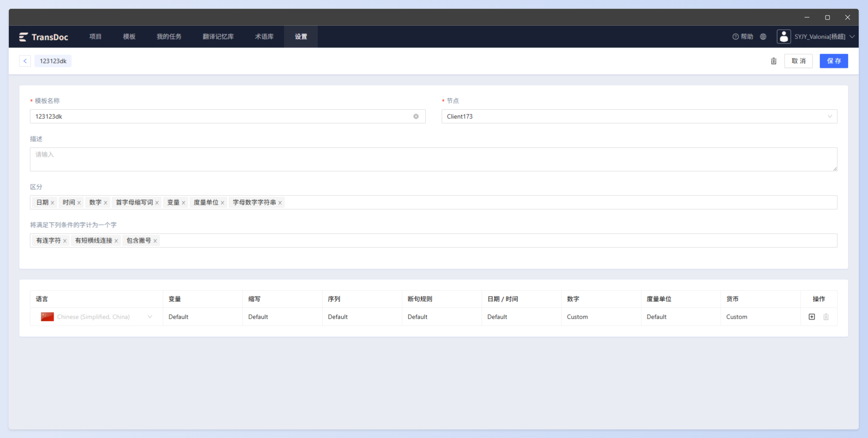Click the 取消 button
The width and height of the screenshot is (868, 438).
coord(798,61)
